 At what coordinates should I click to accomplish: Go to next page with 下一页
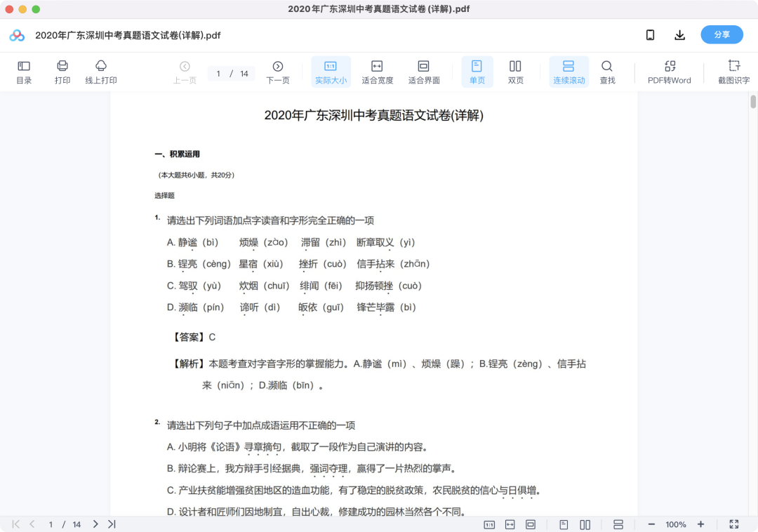coord(278,72)
